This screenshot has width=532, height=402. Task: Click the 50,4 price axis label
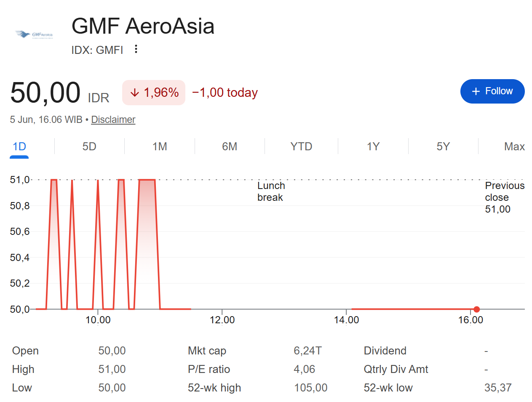tap(20, 258)
